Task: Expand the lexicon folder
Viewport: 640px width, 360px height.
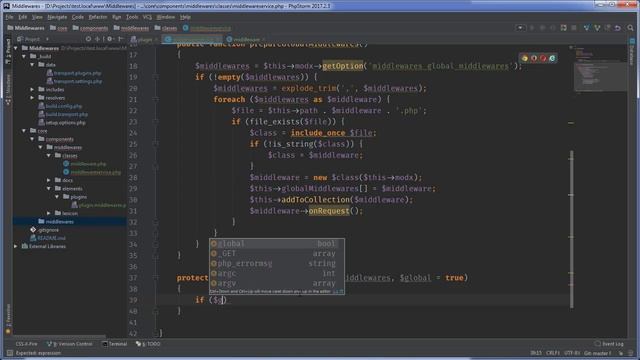Action: (x=49, y=213)
